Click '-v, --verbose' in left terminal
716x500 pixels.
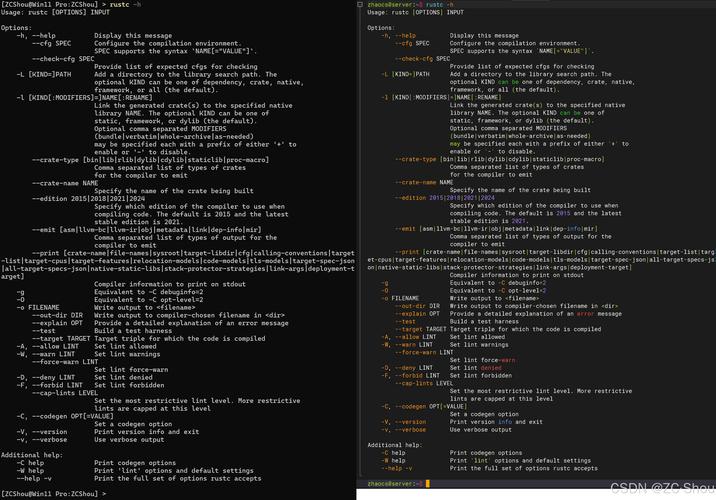click(42, 439)
